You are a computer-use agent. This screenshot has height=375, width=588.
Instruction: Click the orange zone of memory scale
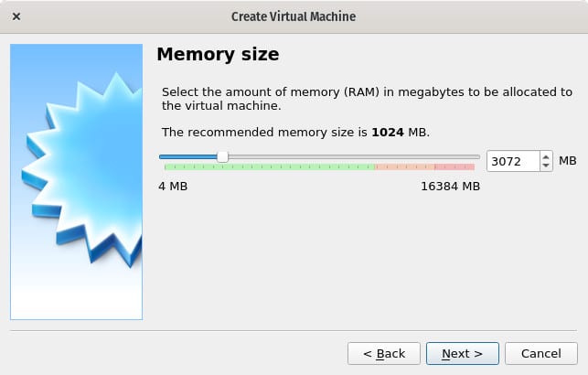tap(405, 166)
